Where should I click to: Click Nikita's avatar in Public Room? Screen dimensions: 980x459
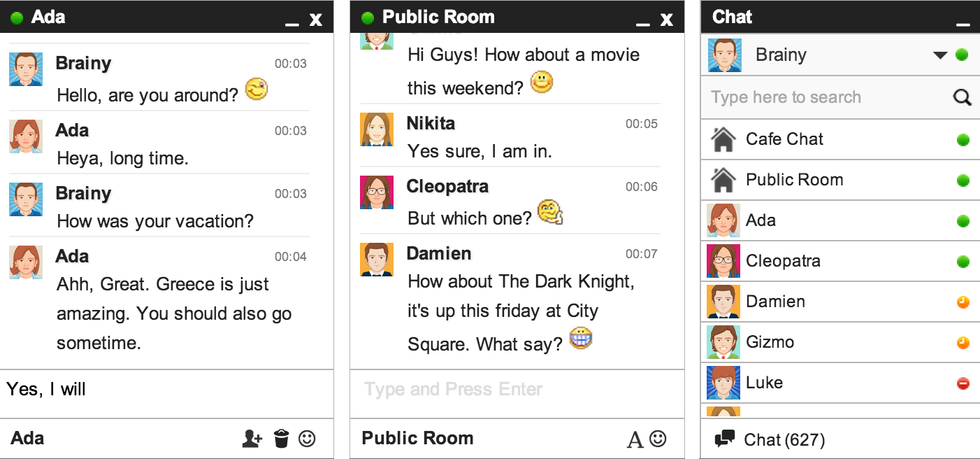click(x=377, y=129)
